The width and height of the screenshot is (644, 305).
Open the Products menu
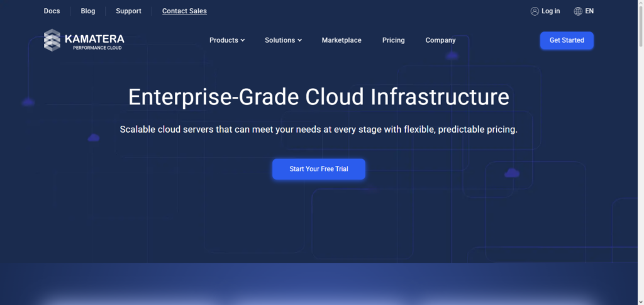(224, 40)
